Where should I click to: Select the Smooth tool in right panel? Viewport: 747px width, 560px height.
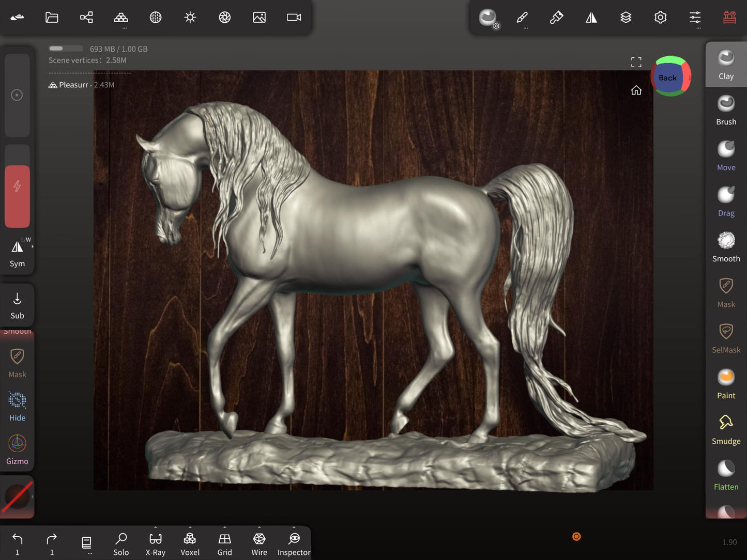click(x=726, y=247)
